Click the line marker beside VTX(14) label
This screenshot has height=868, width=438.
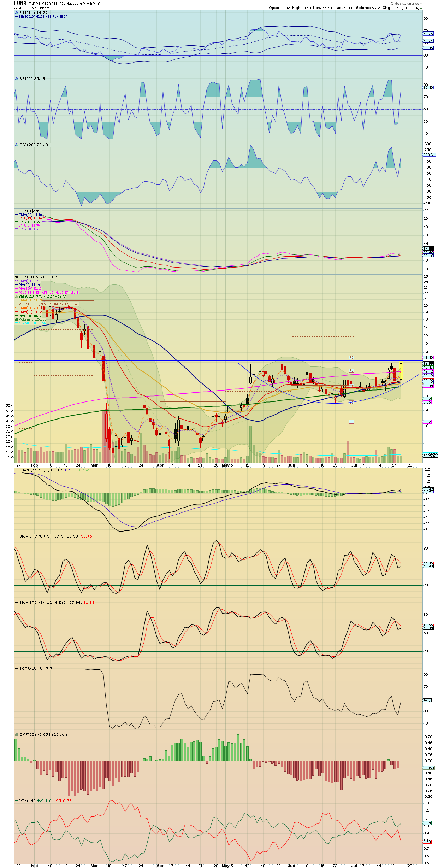[x=17, y=800]
